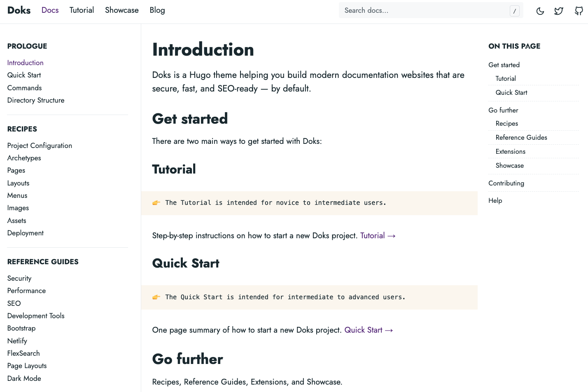Click the Introduction page heading
Screen dimensions: 588x392
coord(203,49)
